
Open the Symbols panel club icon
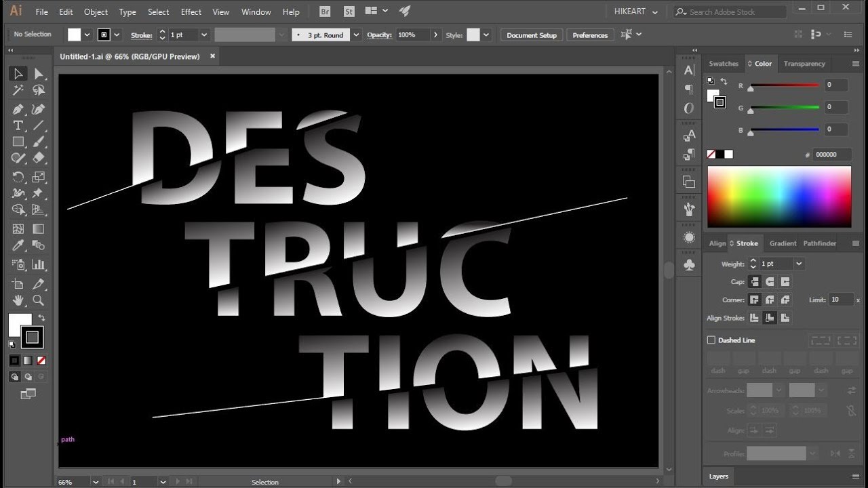pyautogui.click(x=689, y=265)
